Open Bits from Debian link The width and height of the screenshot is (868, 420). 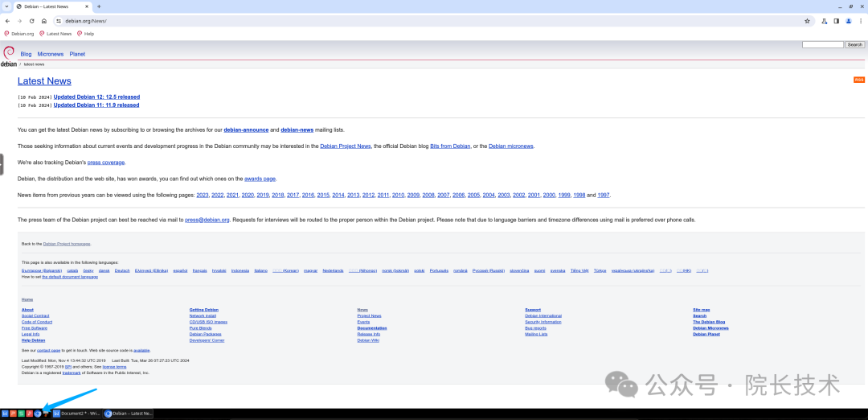[x=451, y=146]
